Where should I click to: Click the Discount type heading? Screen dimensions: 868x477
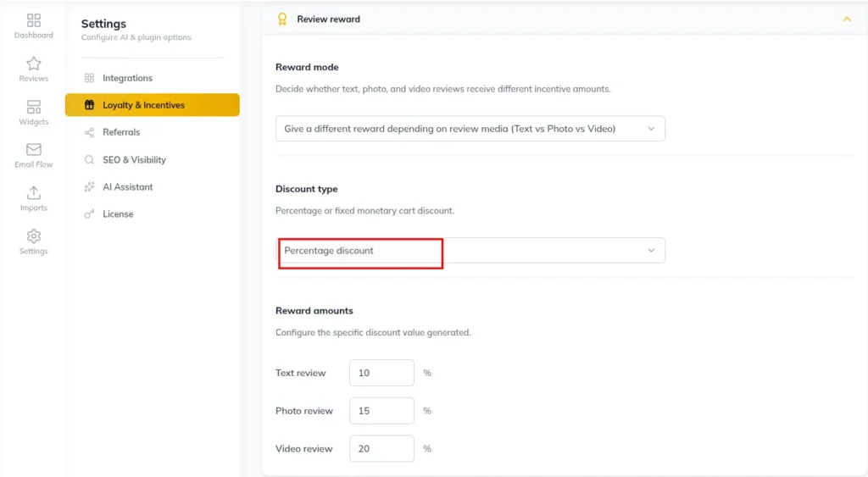click(x=306, y=189)
